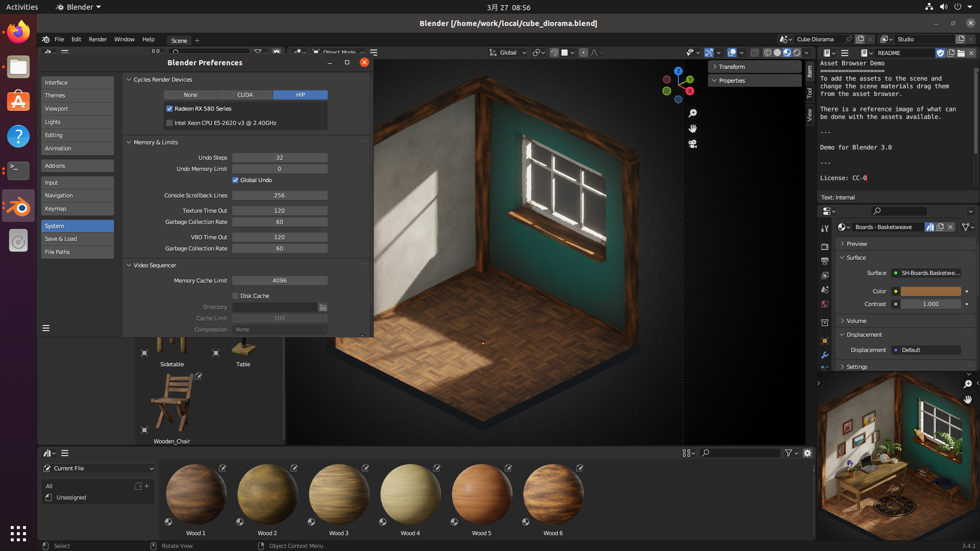
Task: Collapse Cycles Render Devices panel
Action: point(129,80)
